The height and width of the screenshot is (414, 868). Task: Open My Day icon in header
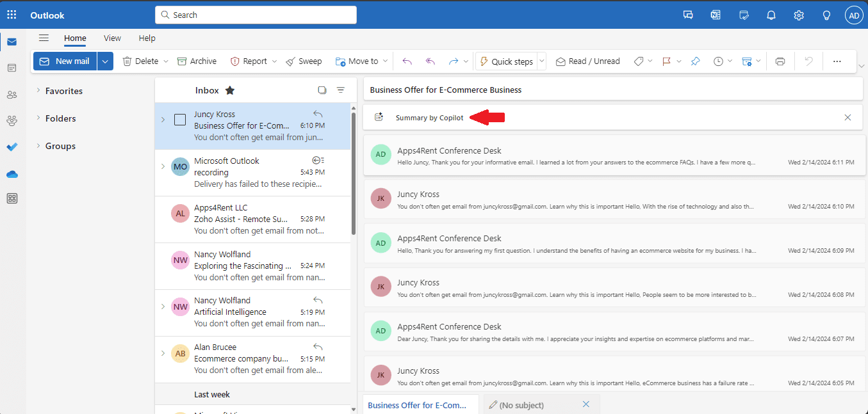pyautogui.click(x=744, y=15)
